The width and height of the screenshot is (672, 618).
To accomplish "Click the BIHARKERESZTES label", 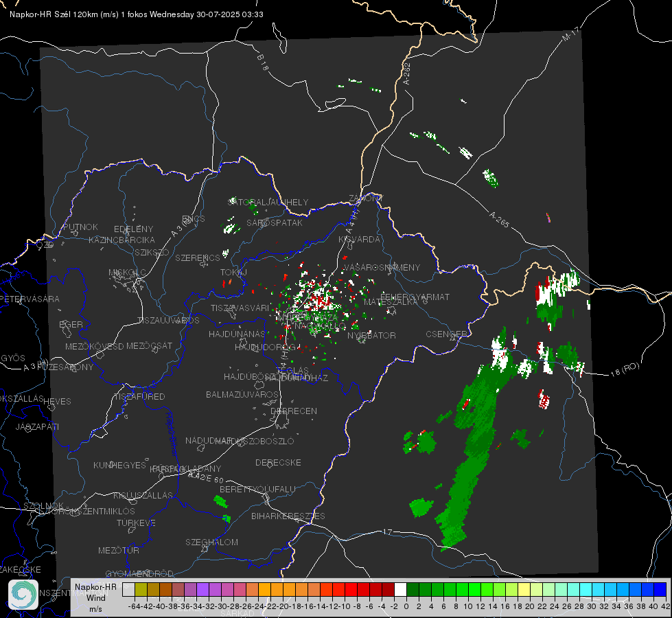I will pyautogui.click(x=288, y=516).
